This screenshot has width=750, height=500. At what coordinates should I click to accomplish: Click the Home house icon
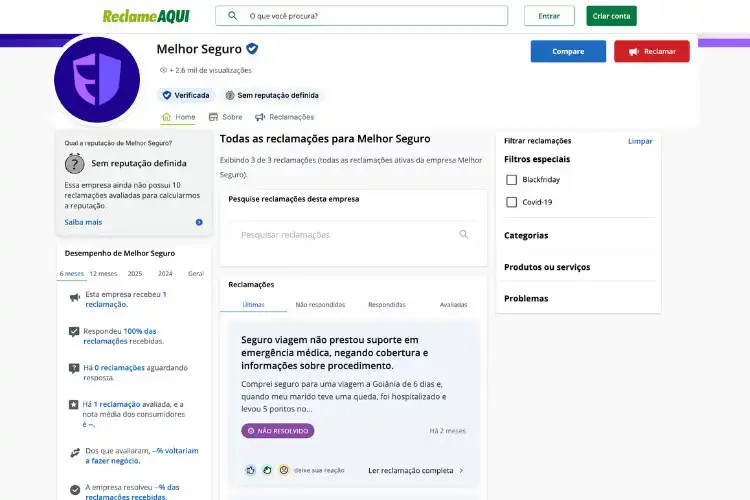pyautogui.click(x=166, y=117)
